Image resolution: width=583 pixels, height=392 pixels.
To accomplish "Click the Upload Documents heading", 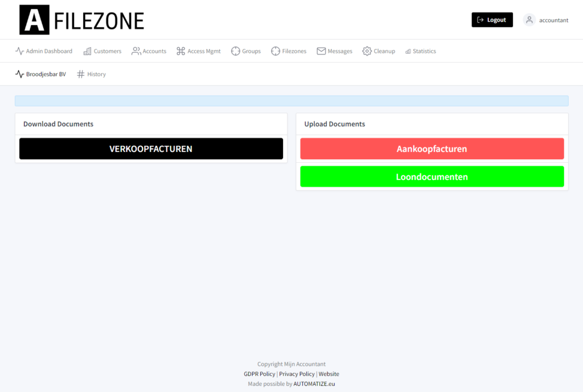I will pos(335,123).
